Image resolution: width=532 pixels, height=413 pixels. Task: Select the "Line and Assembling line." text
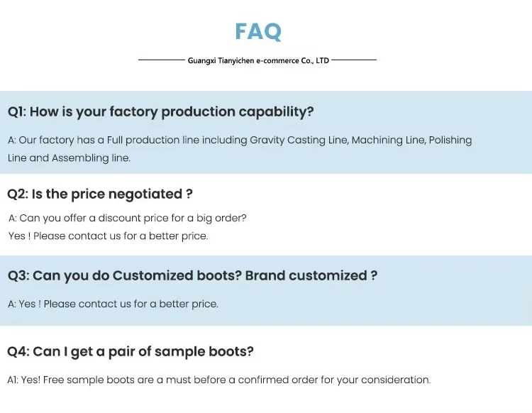pyautogui.click(x=70, y=158)
